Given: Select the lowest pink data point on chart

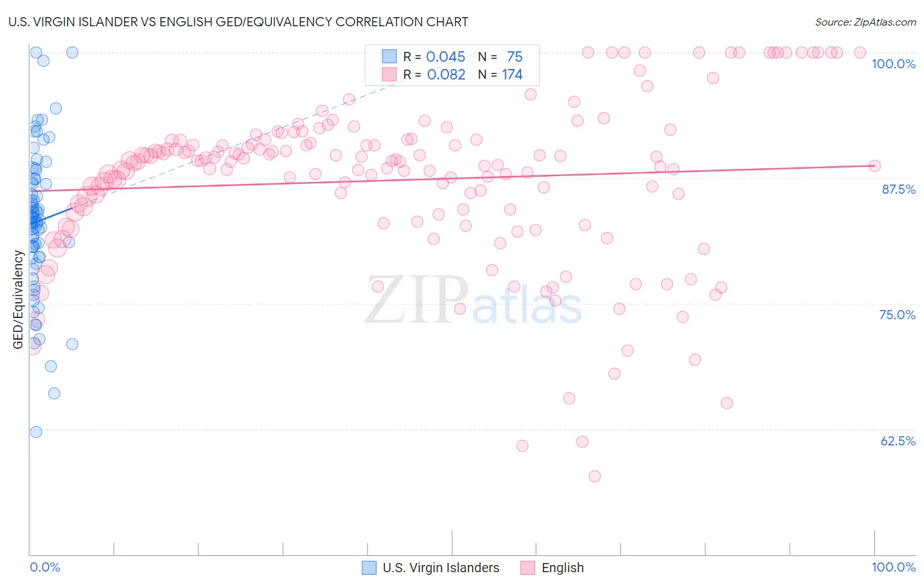Looking at the screenshot, I should point(595,476).
